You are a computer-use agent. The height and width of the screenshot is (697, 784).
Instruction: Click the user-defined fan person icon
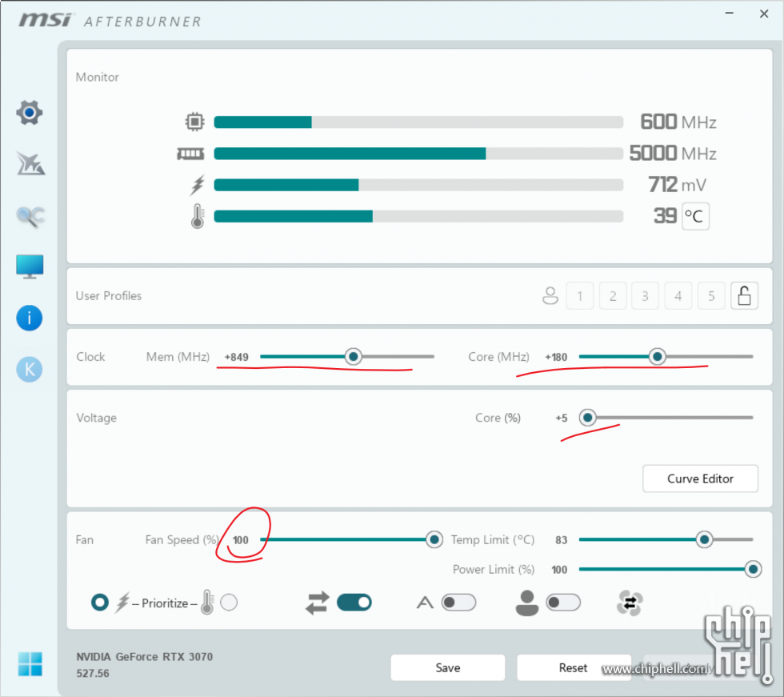[x=526, y=603]
